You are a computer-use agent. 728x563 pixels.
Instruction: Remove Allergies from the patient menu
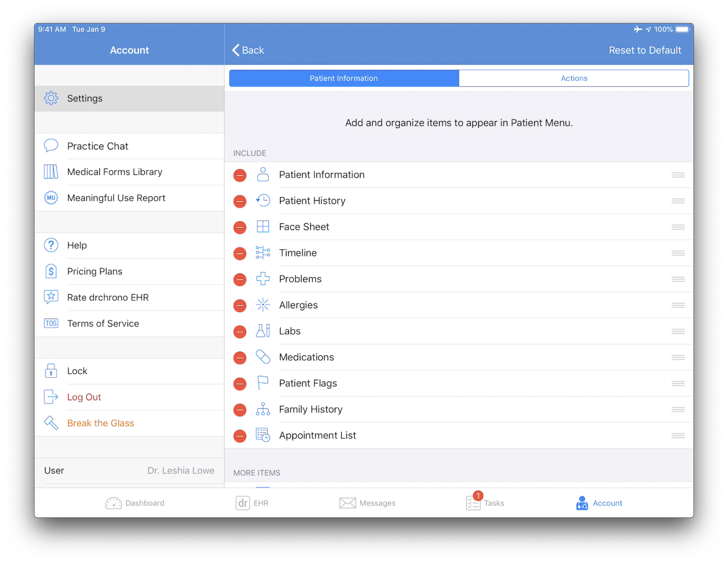pos(240,305)
